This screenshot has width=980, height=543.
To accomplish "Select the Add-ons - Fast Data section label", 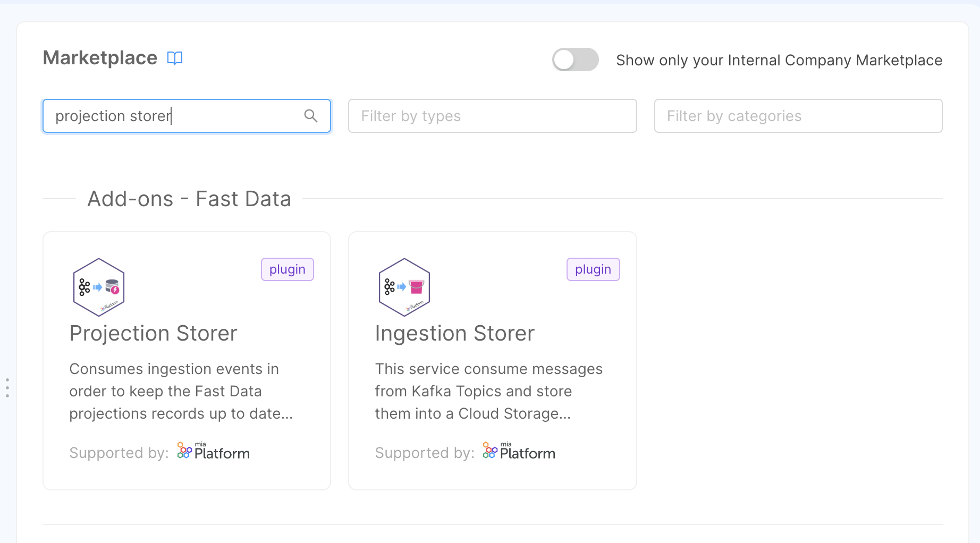I will pos(189,199).
